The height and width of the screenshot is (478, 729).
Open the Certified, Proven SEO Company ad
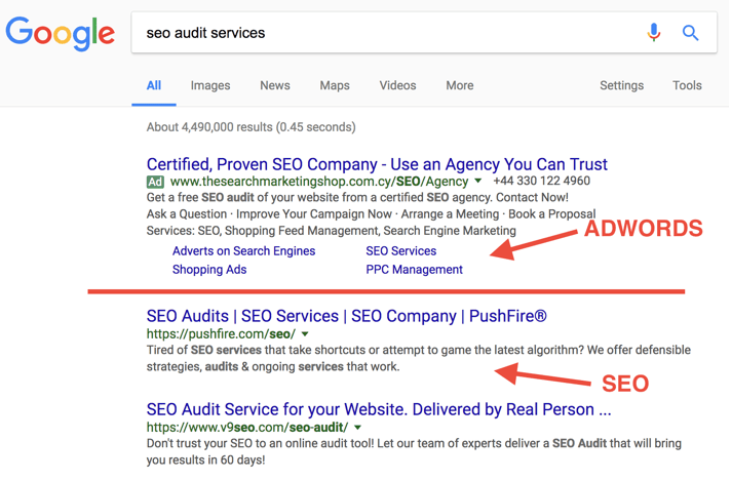(376, 164)
